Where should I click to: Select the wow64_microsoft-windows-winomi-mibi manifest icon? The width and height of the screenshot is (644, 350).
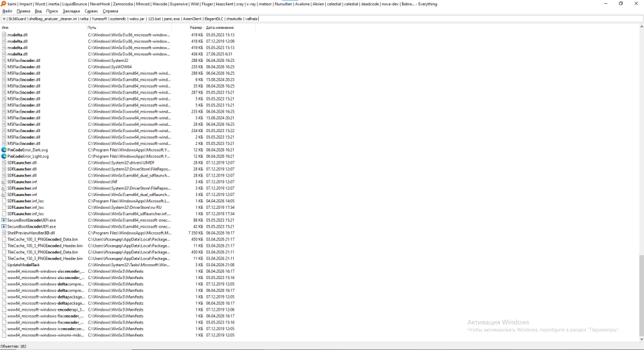[4, 335]
